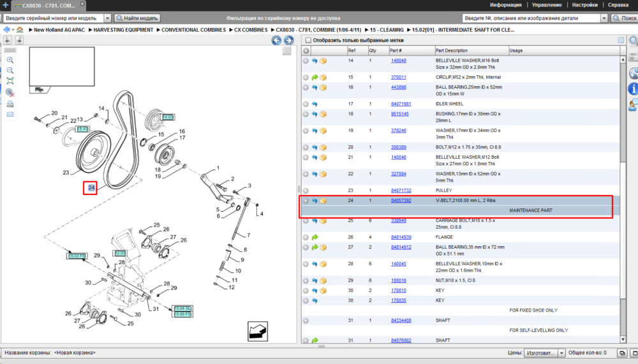
Task: Open the Справка menu
Action: coord(618,5)
